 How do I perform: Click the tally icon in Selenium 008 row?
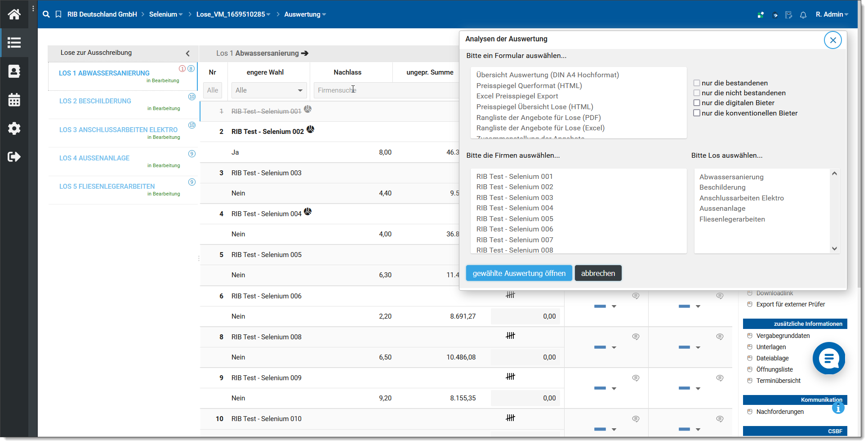[510, 336]
